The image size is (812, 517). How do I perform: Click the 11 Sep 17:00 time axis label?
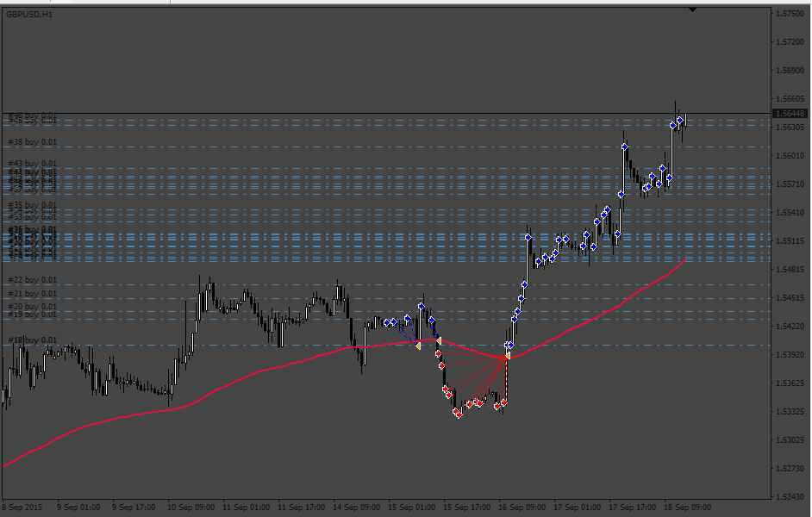point(302,508)
